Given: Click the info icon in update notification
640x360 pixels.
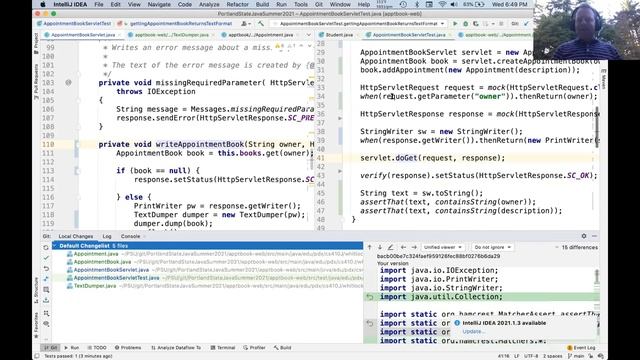Looking at the screenshot, I should [457, 323].
